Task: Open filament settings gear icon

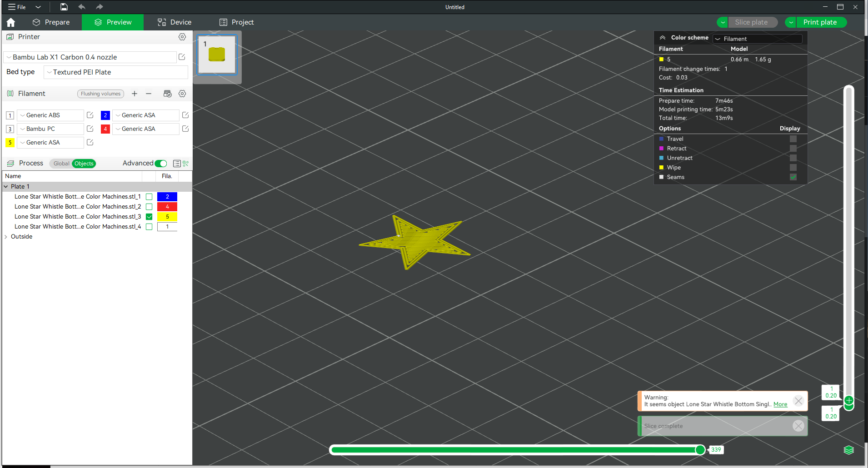Action: click(x=182, y=94)
